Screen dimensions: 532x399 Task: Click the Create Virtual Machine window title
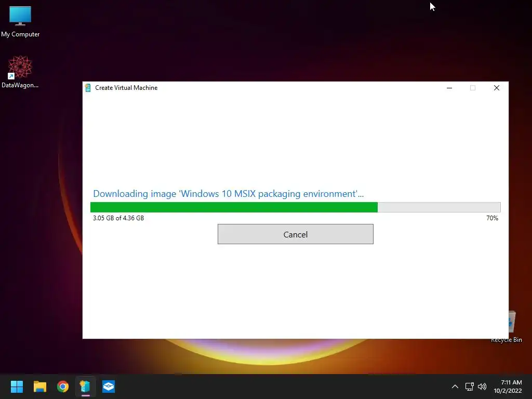[x=126, y=88]
